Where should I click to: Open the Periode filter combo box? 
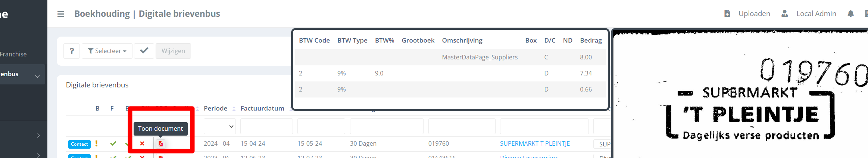(219, 127)
